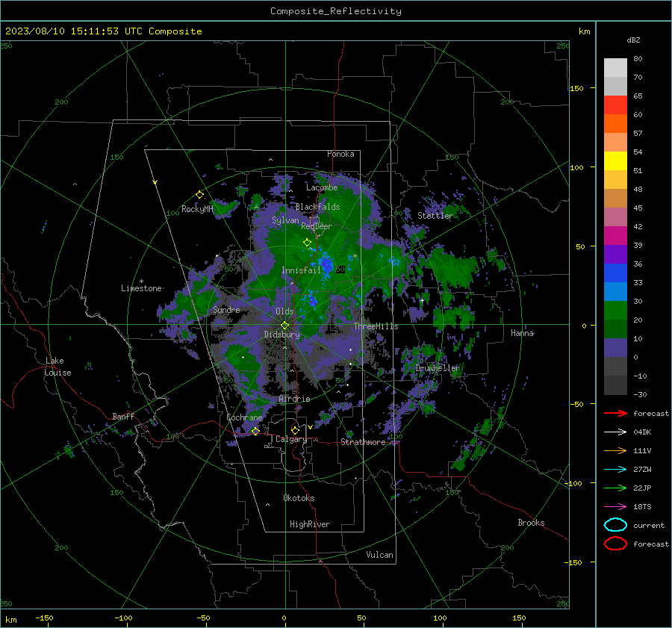The height and width of the screenshot is (628, 672).
Task: Click the Olds city label
Action: (284, 311)
